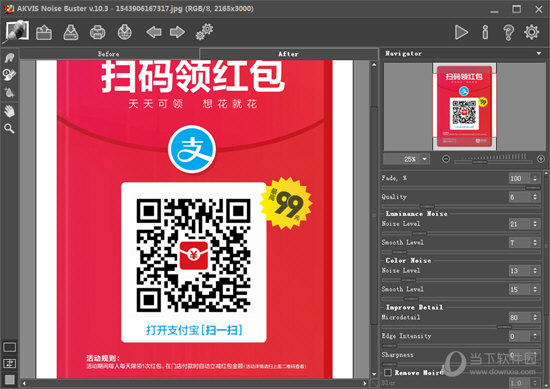Step Color Noise Level spinner

(535, 270)
